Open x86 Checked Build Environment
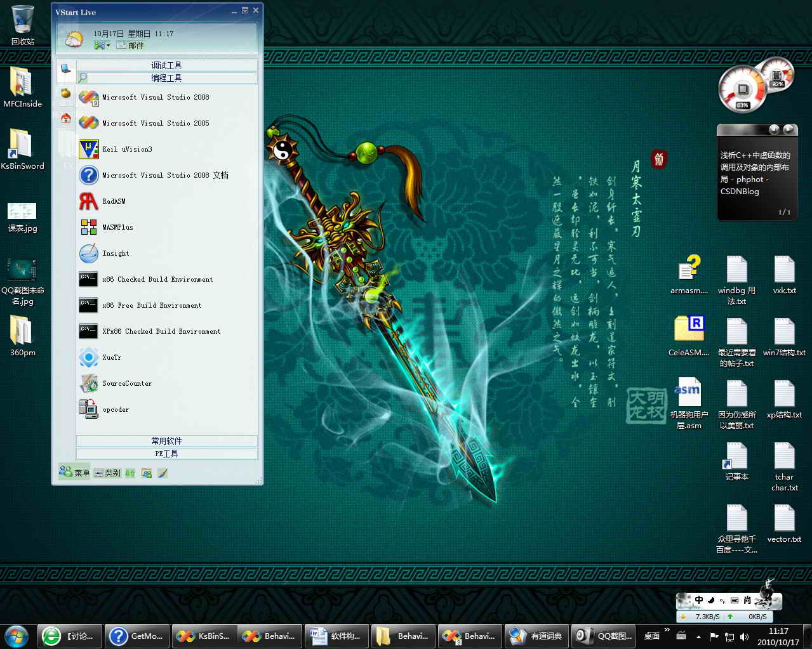Viewport: 812px width, 649px height. pyautogui.click(x=168, y=280)
